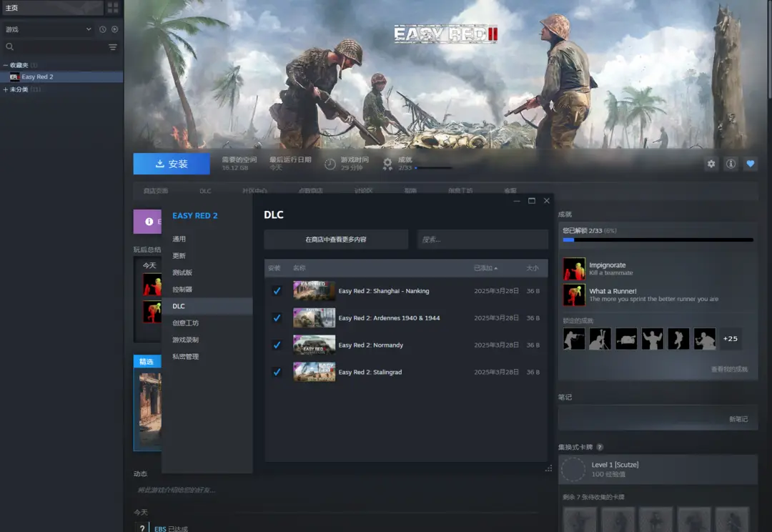Uncheck Easy Red 2: Stalingrad DLC
This screenshot has height=532, width=772.
point(277,373)
